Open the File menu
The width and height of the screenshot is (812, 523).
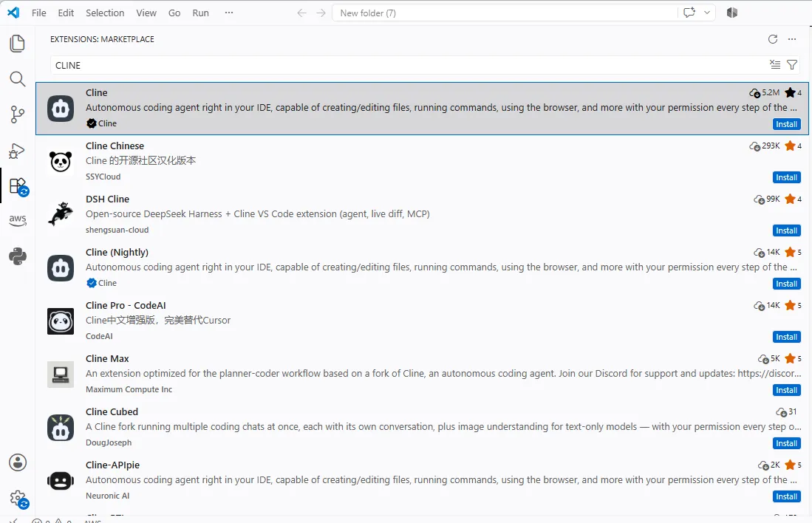coord(39,13)
